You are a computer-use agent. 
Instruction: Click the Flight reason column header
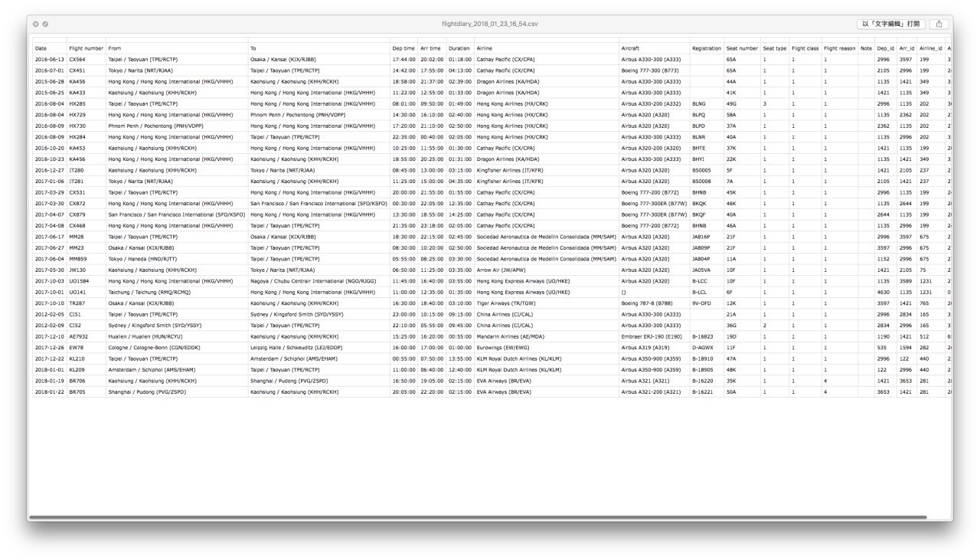point(839,48)
